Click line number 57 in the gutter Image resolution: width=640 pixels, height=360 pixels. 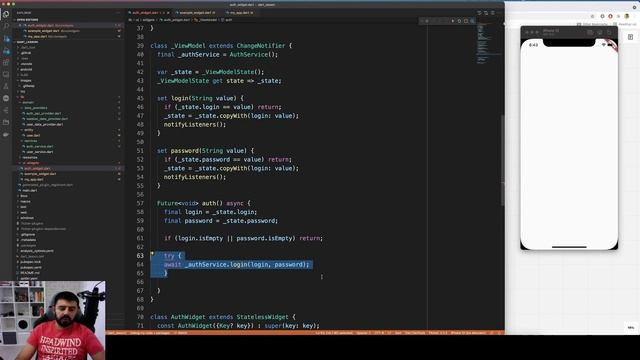click(x=140, y=203)
